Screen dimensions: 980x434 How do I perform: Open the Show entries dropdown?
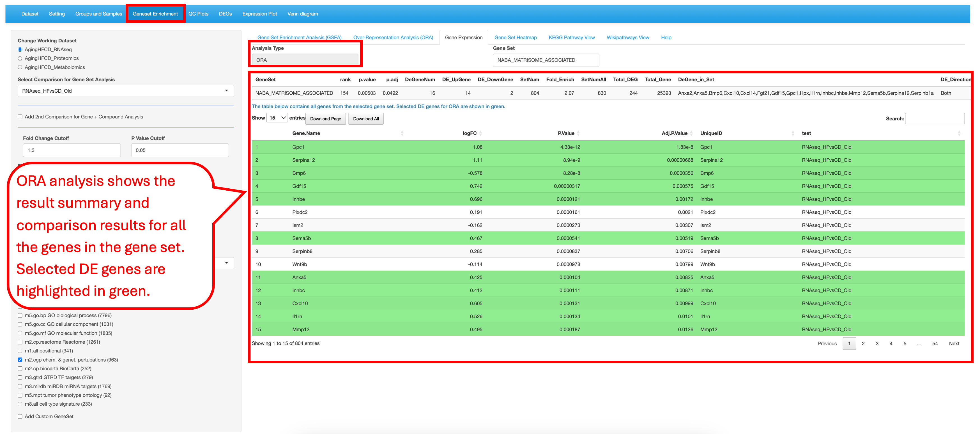pyautogui.click(x=277, y=118)
